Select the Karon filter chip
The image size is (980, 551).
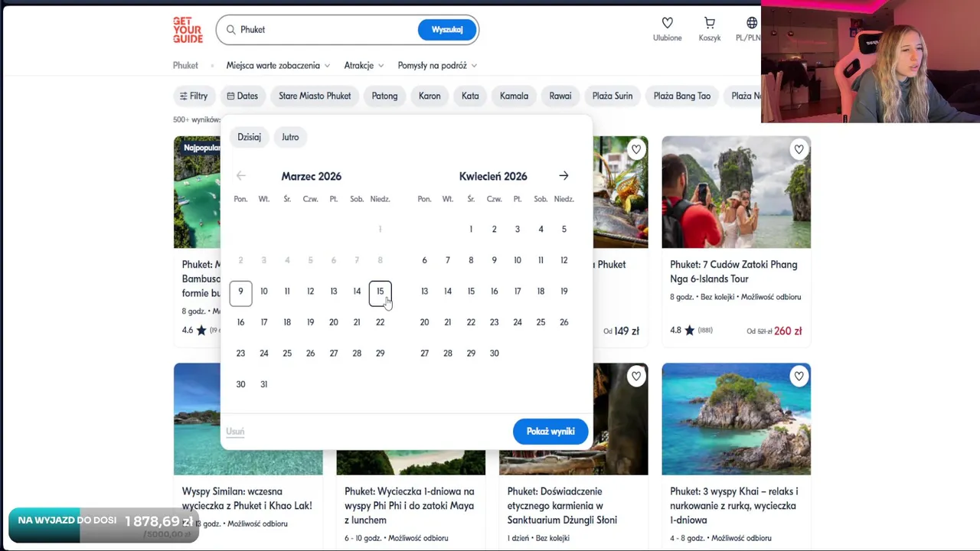(430, 96)
